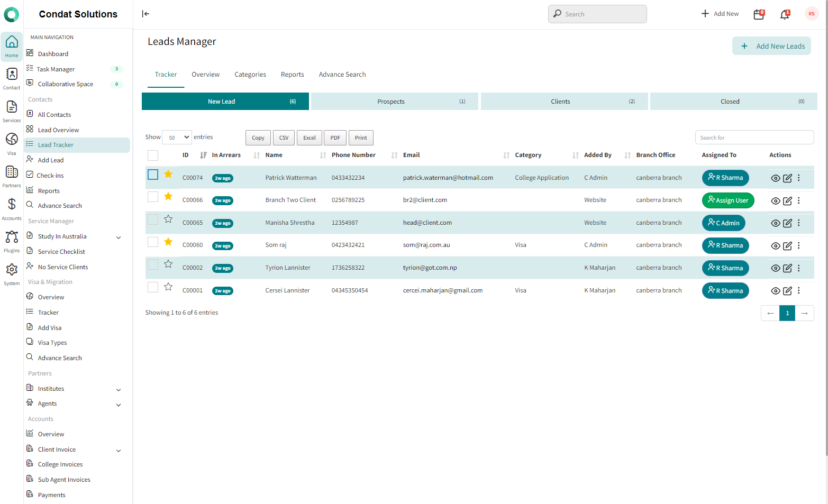This screenshot has height=504, width=828.
Task: Switch to the Overview tab
Action: [x=205, y=75]
